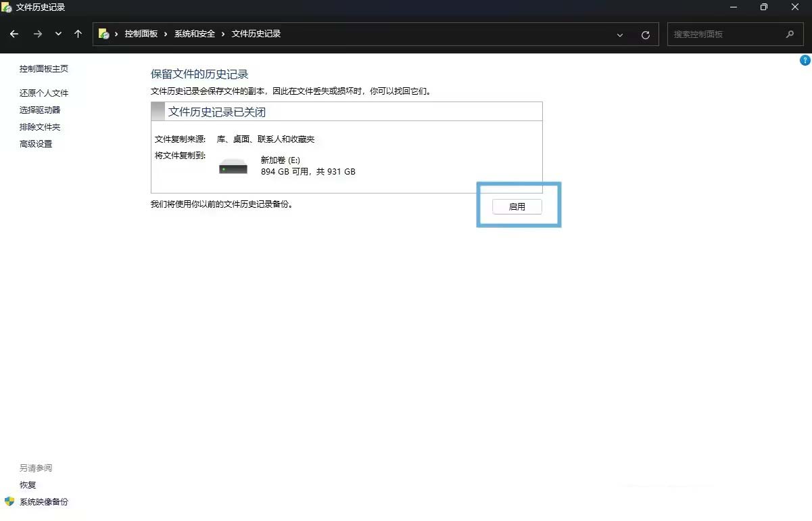
Task: Expand the address bar history dropdown
Action: point(619,35)
